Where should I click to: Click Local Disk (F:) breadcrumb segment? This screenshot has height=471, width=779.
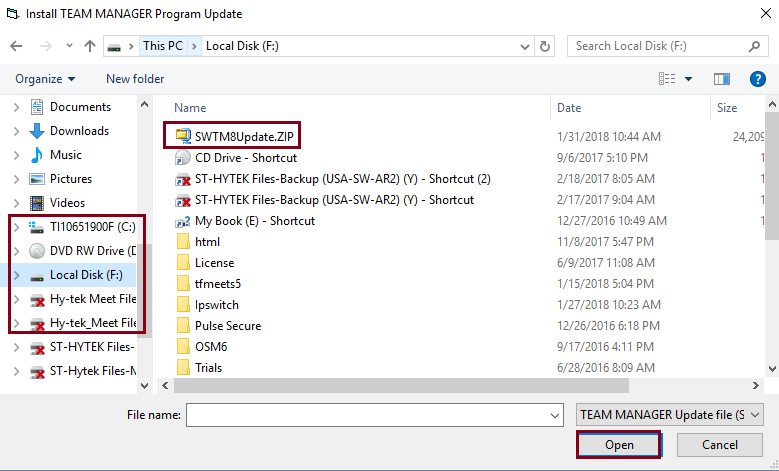[x=242, y=46]
